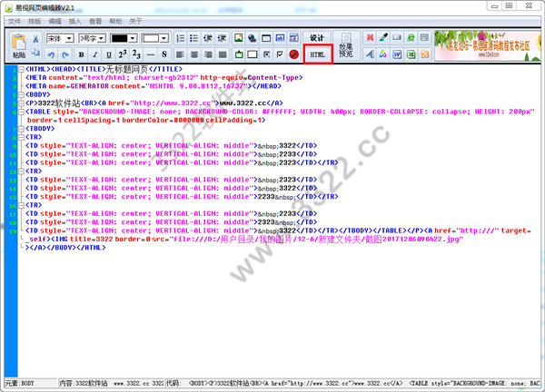Center align the text
This screenshot has width=545, height=392.
click(194, 54)
